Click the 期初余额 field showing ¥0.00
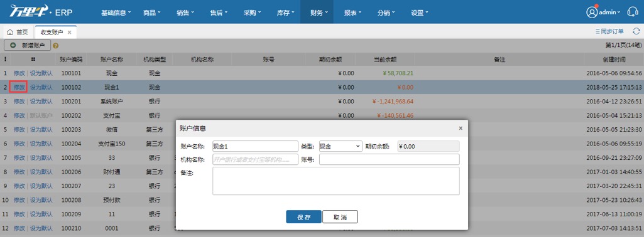Viewport: 644px width, 237px height. point(428,146)
